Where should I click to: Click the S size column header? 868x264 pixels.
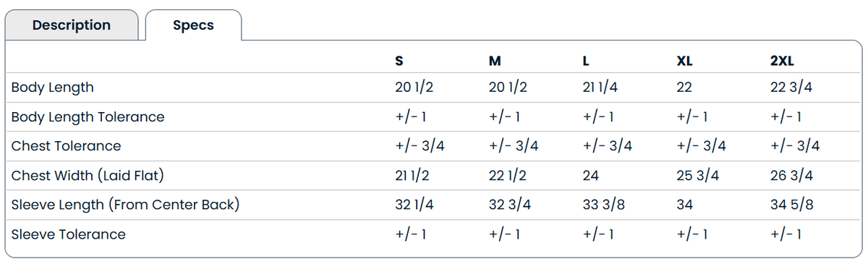(399, 61)
